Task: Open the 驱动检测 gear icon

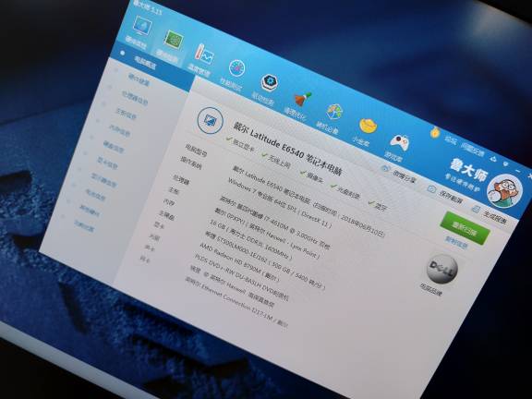Action: [x=270, y=82]
